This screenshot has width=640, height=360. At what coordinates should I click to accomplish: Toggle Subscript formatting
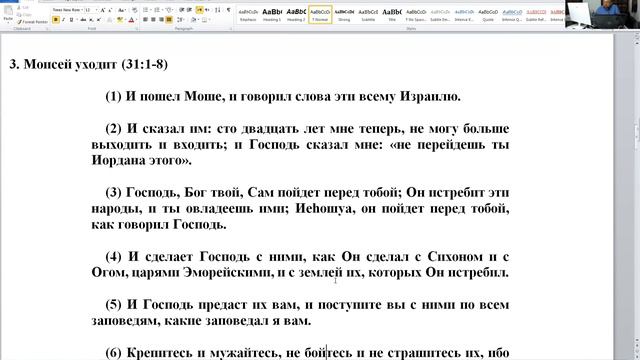[x=91, y=19]
